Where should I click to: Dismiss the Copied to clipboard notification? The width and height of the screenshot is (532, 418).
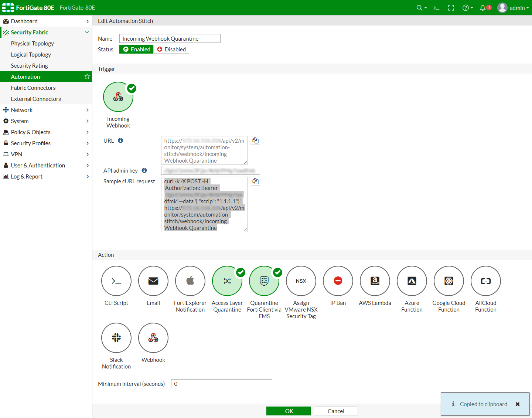pyautogui.click(x=518, y=404)
